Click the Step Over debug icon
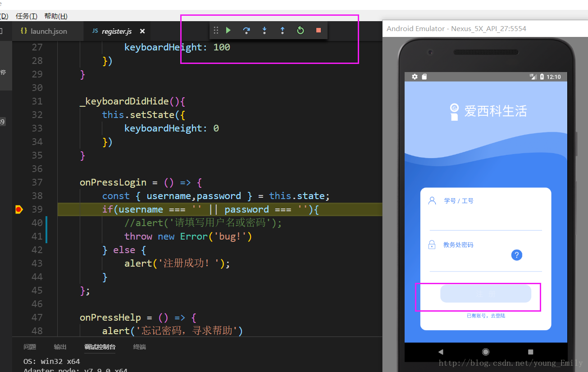588x372 pixels. 246,30
